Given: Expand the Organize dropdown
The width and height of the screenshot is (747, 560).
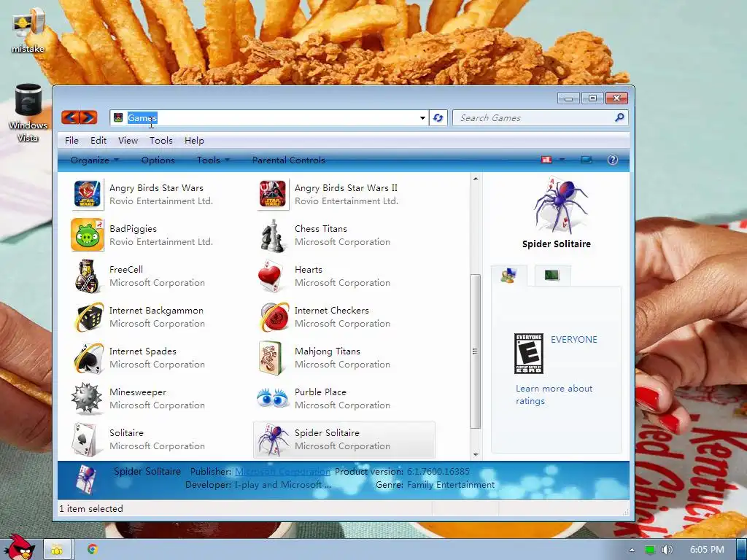Looking at the screenshot, I should (94, 160).
